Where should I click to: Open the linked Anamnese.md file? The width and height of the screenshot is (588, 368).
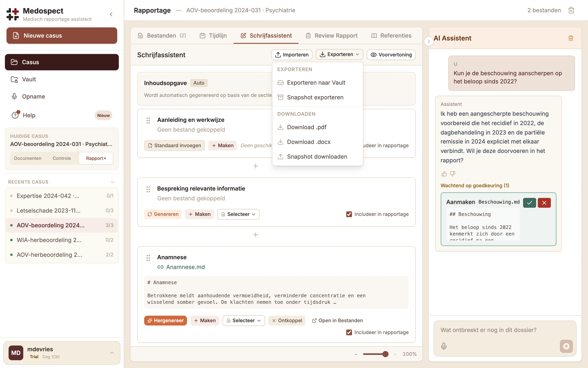pos(185,267)
